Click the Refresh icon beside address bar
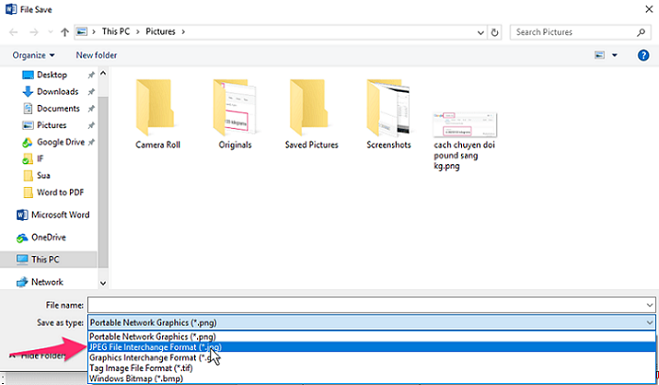Viewport: 659px width, 385px height. [x=495, y=32]
